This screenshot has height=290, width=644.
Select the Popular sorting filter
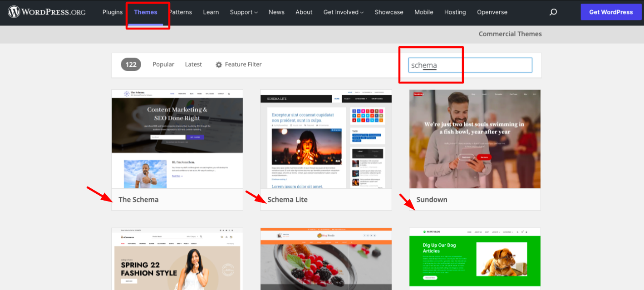(x=163, y=64)
